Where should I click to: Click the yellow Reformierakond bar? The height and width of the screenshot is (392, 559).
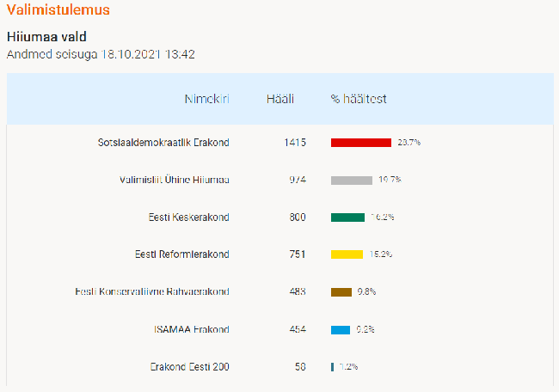click(347, 254)
